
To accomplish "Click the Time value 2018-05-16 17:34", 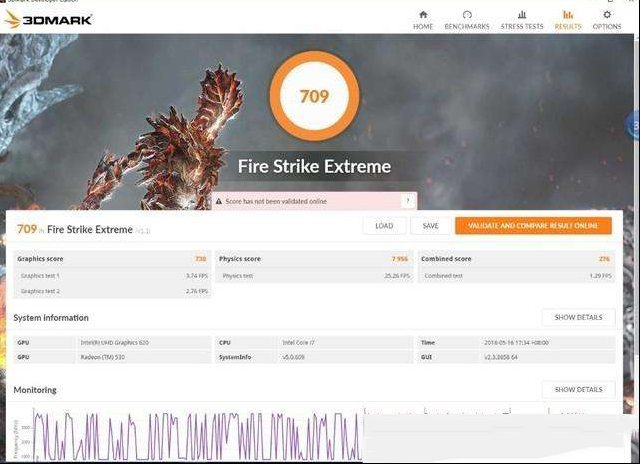I will (x=516, y=342).
